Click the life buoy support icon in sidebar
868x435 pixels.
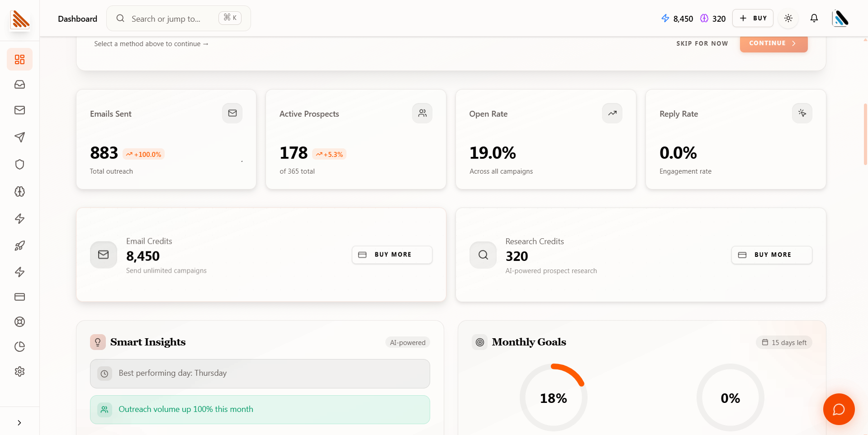point(19,322)
